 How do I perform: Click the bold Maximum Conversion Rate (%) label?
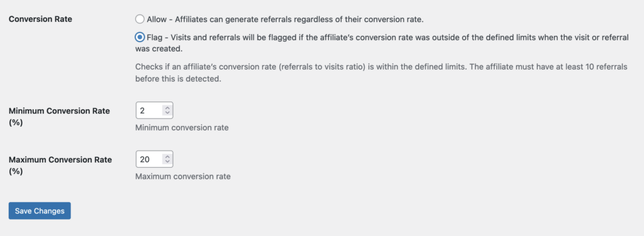60,166
